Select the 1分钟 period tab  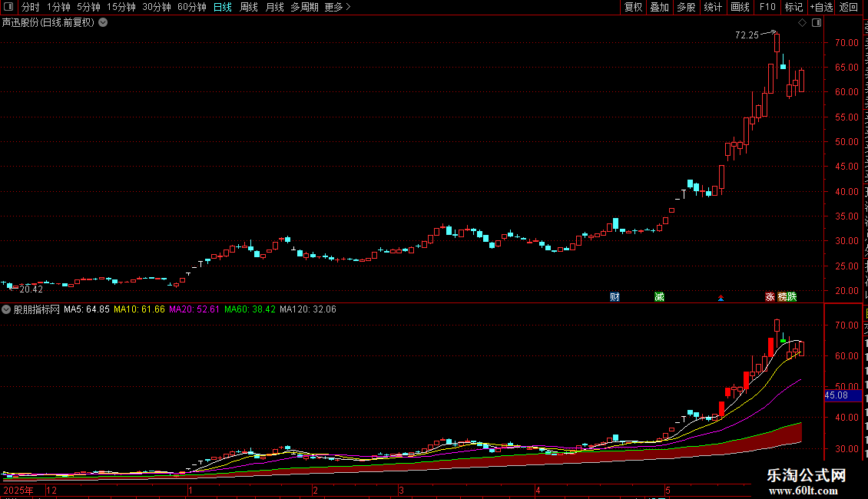point(58,7)
